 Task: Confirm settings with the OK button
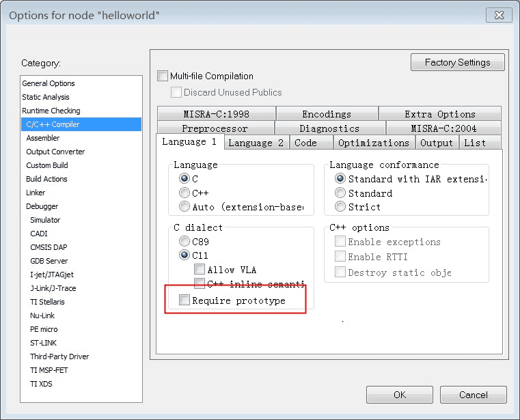point(400,395)
